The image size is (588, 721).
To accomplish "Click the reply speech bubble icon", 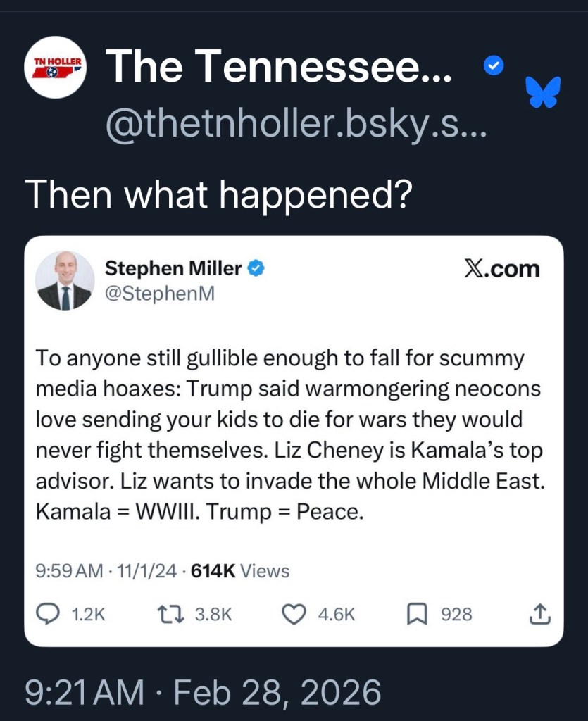I will 47,614.
